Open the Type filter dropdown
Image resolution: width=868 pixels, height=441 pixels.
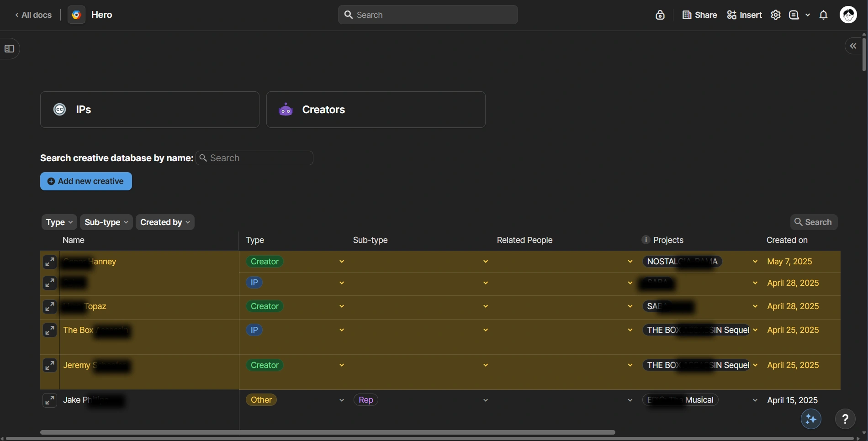pos(59,222)
